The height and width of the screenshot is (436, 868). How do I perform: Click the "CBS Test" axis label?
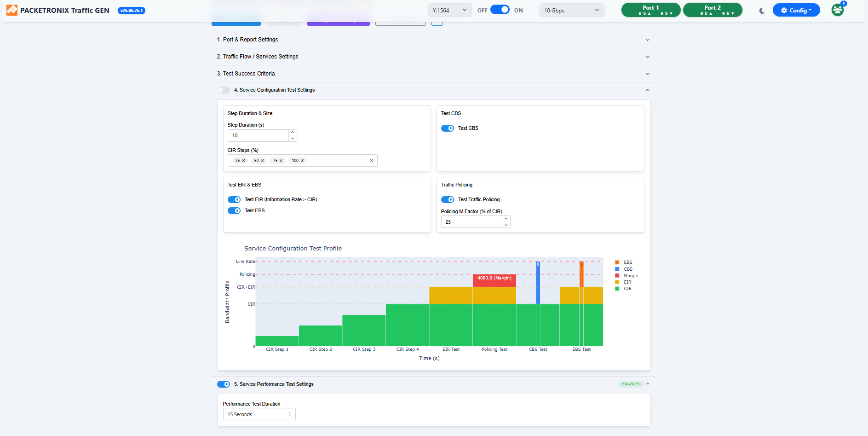coord(538,349)
